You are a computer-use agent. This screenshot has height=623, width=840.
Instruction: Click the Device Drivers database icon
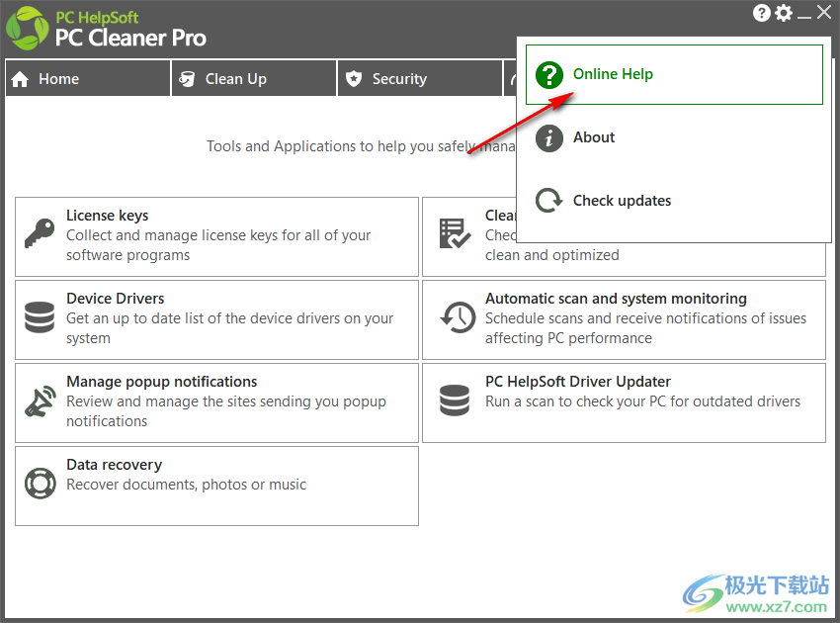pos(40,316)
